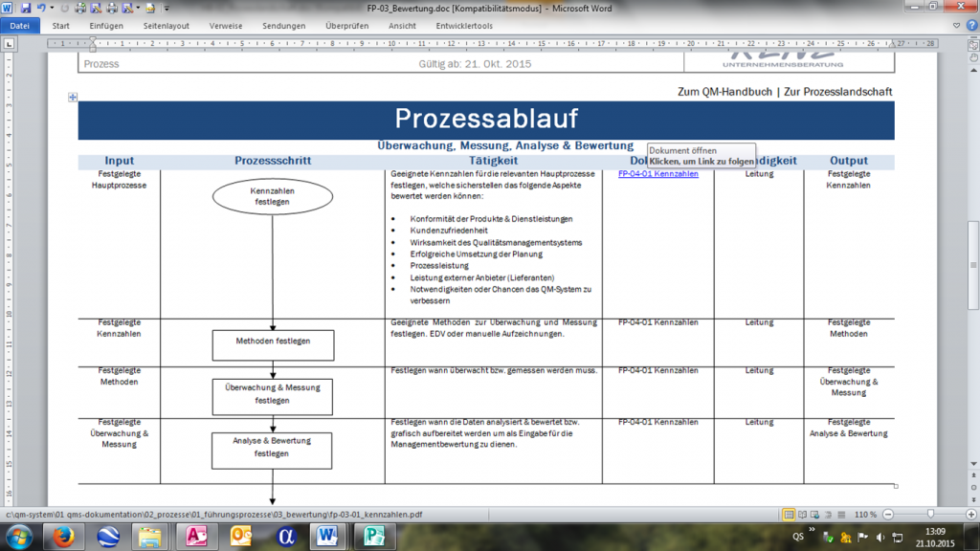Undo the last action
The height and width of the screenshot is (551, 980).
click(42, 10)
